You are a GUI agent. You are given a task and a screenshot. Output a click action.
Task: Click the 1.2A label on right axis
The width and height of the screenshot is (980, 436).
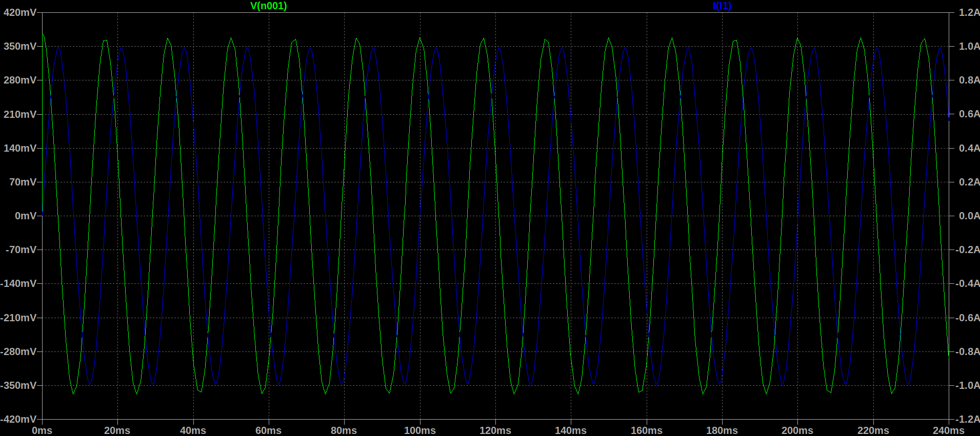pyautogui.click(x=969, y=12)
